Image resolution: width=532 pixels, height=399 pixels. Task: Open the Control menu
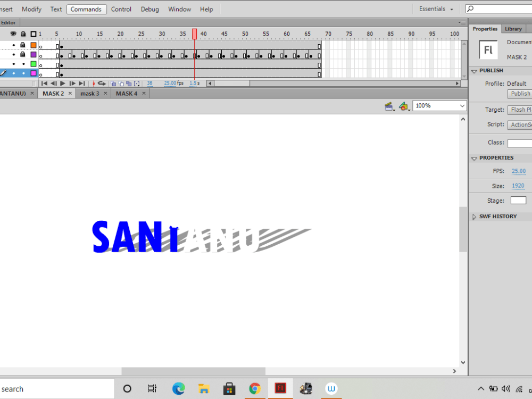121,9
